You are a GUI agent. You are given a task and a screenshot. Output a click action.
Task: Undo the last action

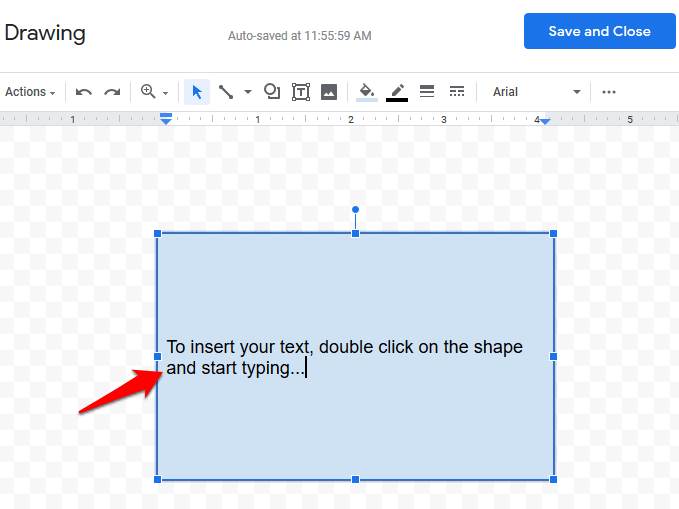[x=84, y=92]
